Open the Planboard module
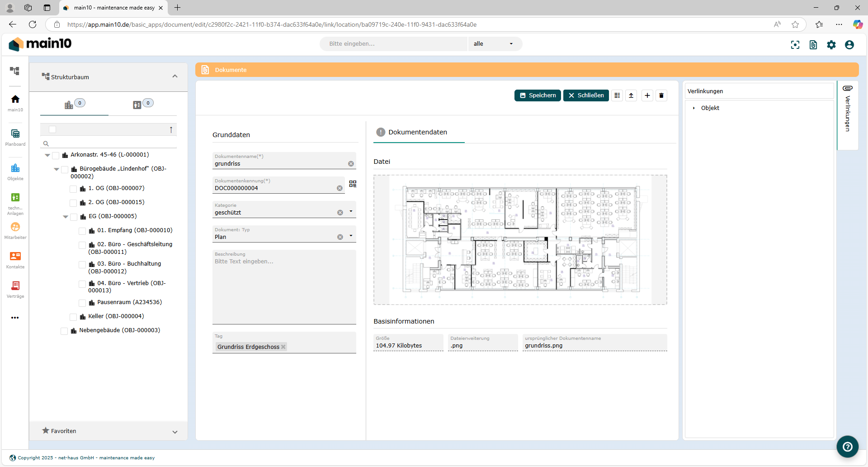Viewport: 868px width, 467px height. click(15, 137)
